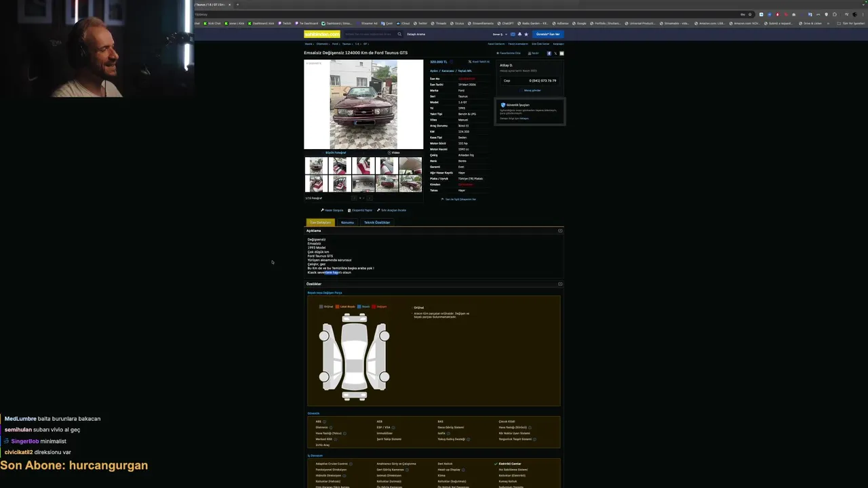This screenshot has width=868, height=488.
Task: Click info icon beside Merkezi Kilit
Action: [x=336, y=439]
